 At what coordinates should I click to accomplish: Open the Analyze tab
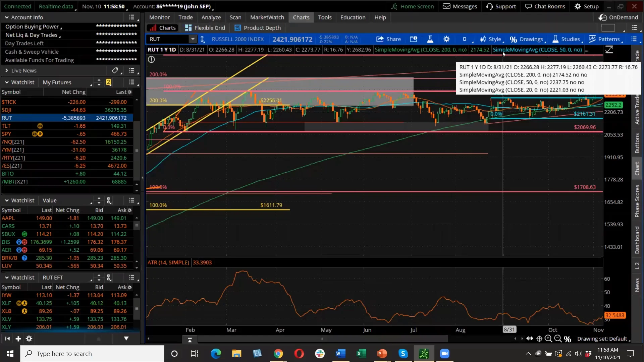tap(211, 17)
